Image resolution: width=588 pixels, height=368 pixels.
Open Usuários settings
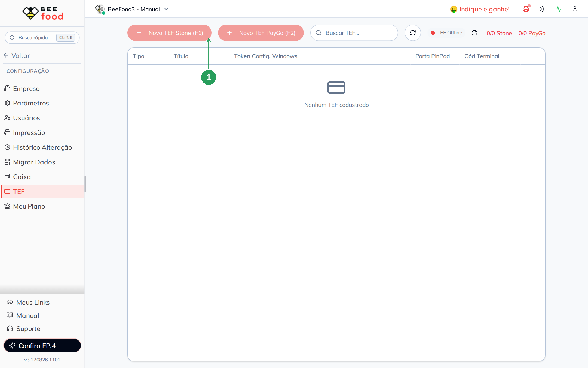click(x=42, y=118)
